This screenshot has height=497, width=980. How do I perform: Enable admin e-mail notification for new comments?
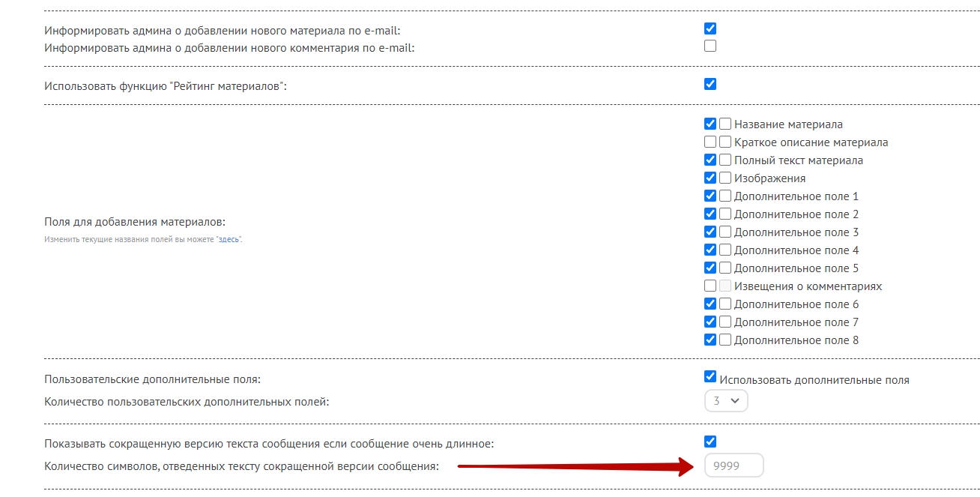[710, 46]
